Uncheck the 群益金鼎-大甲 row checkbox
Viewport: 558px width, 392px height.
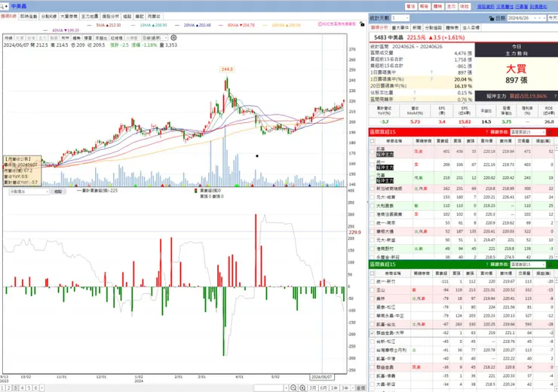pos(373,333)
